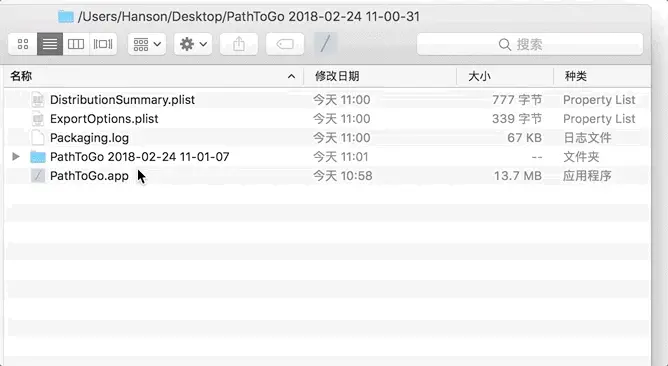Select the Packaging.log file icon

(x=38, y=138)
